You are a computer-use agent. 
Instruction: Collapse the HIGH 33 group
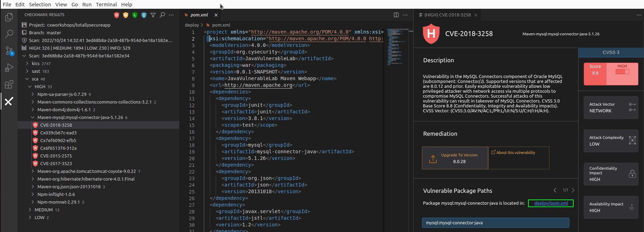pos(30,86)
